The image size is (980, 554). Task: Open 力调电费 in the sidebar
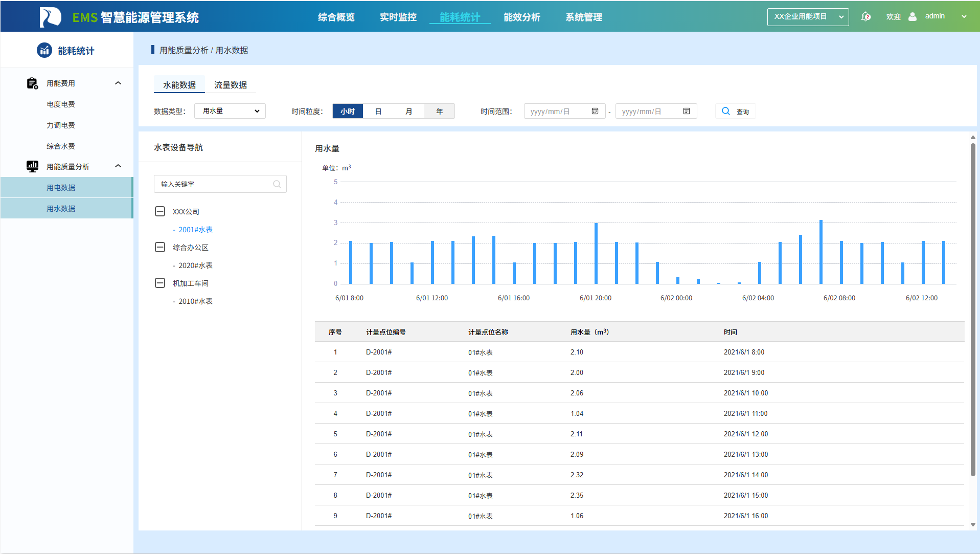pos(61,125)
